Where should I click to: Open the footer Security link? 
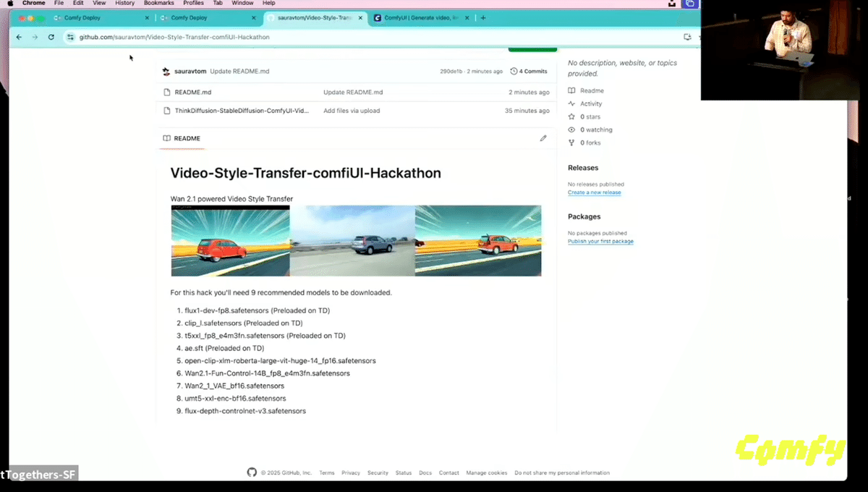pos(378,472)
